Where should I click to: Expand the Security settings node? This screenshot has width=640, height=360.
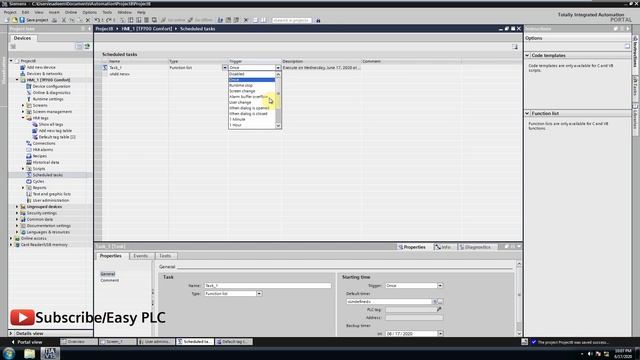(17, 213)
